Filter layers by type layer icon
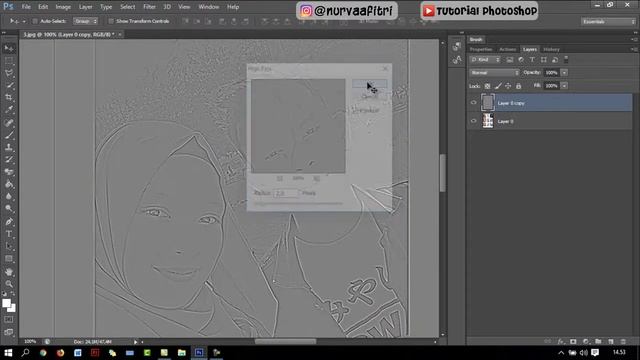Viewport: 640px width, 360px height. (532, 60)
